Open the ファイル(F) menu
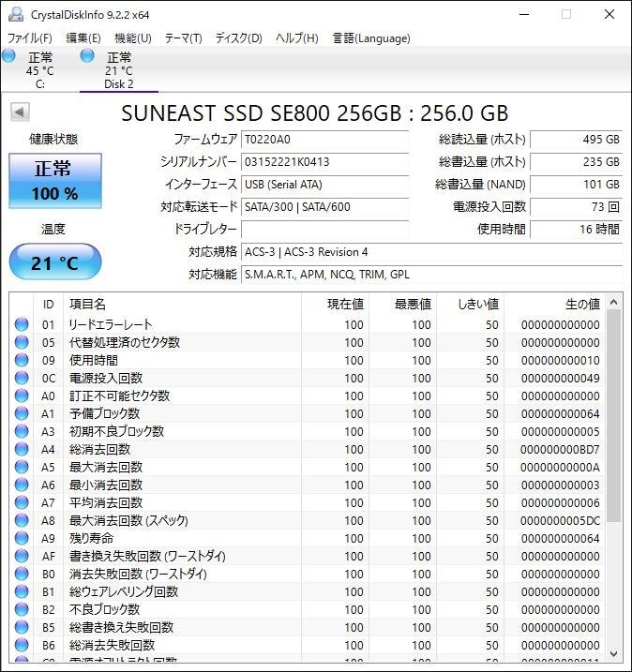 tap(30, 38)
